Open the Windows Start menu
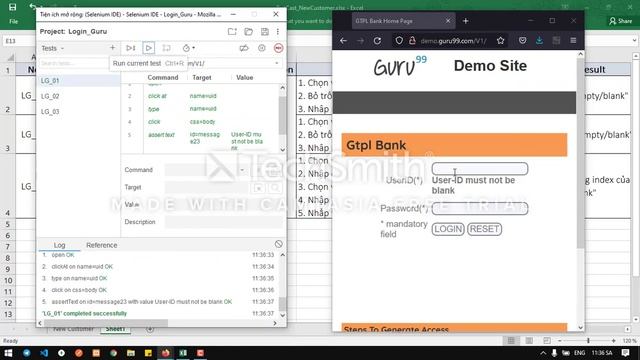 click(x=8, y=353)
